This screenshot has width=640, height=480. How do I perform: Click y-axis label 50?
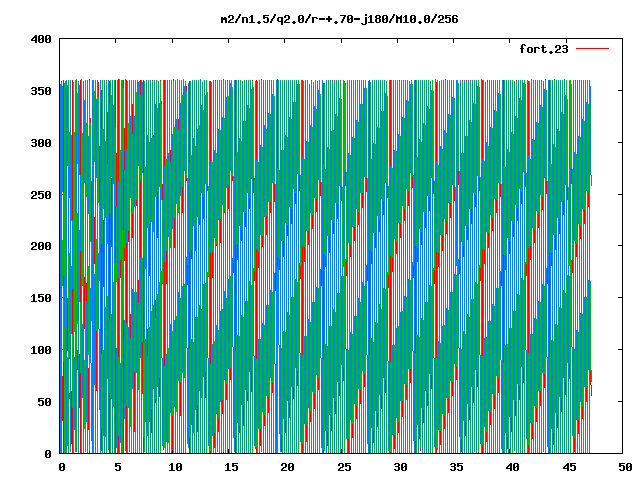tap(44, 402)
